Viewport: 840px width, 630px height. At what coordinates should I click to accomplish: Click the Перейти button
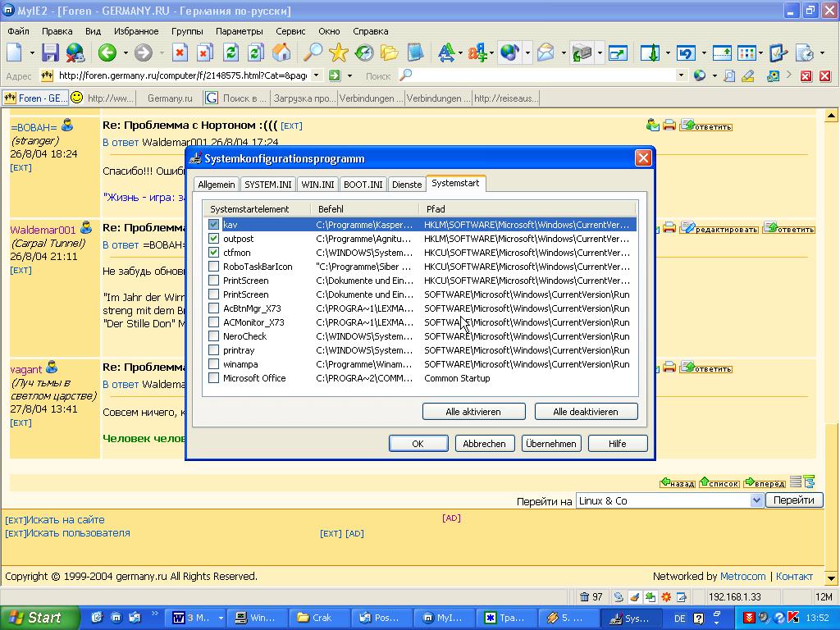pyautogui.click(x=794, y=500)
